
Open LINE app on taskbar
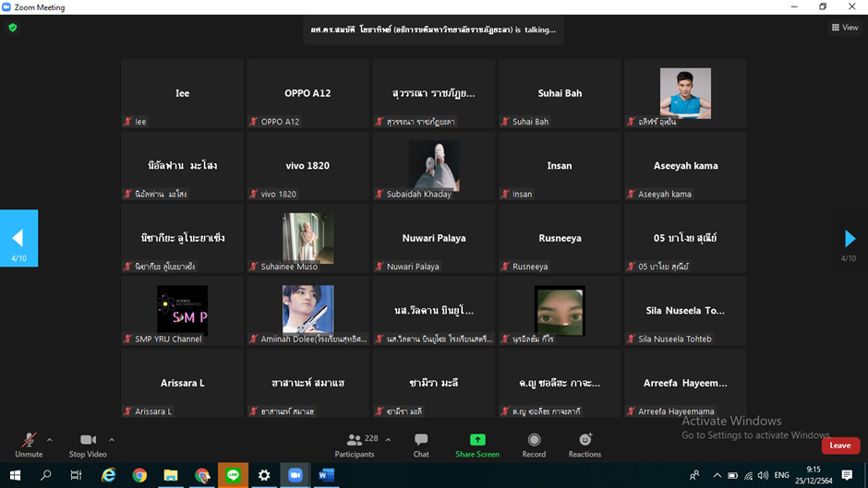coord(233,475)
